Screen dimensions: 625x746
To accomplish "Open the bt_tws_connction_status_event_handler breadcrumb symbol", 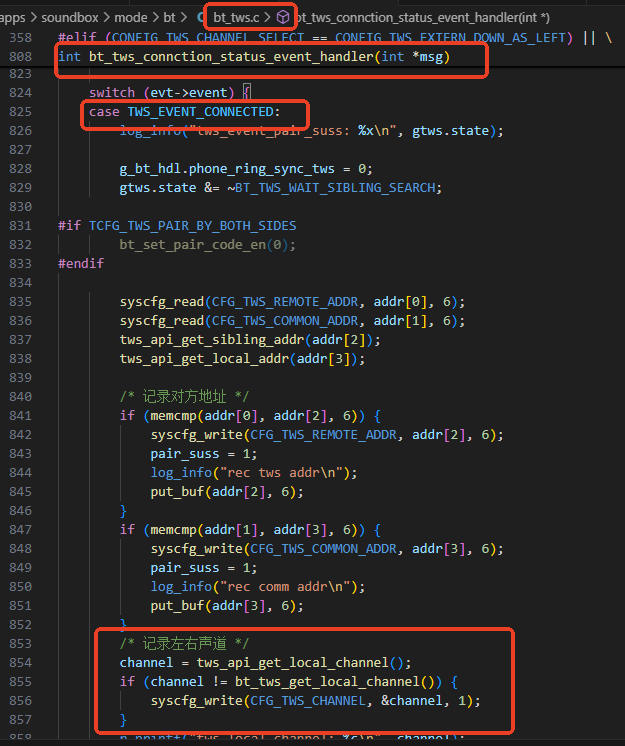I will pos(422,18).
